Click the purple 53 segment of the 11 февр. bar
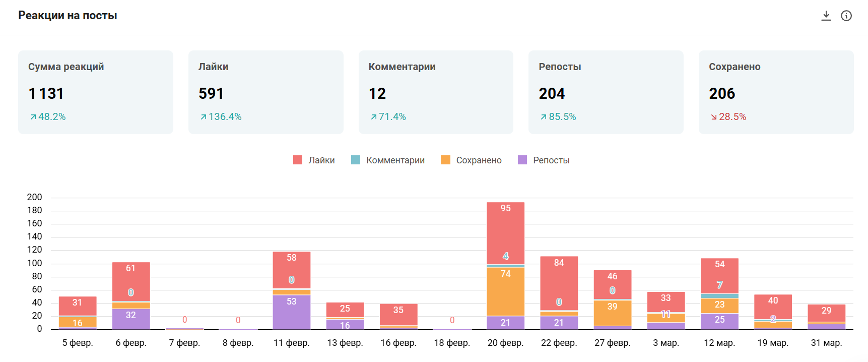This screenshot has width=868, height=362. [x=292, y=312]
